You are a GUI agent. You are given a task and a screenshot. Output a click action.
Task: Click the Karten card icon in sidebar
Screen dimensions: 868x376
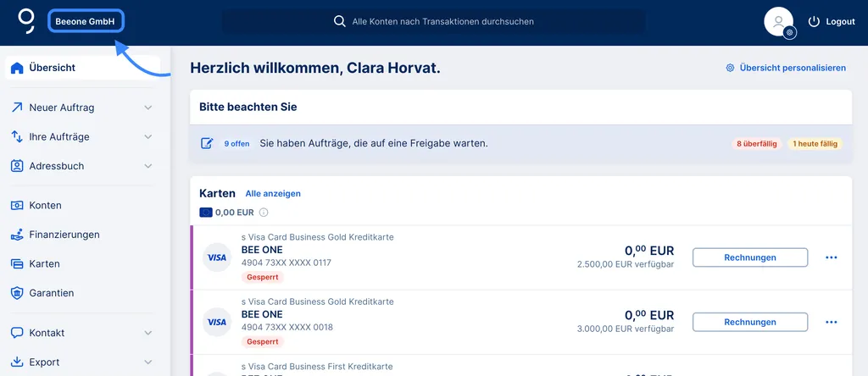coord(17,264)
